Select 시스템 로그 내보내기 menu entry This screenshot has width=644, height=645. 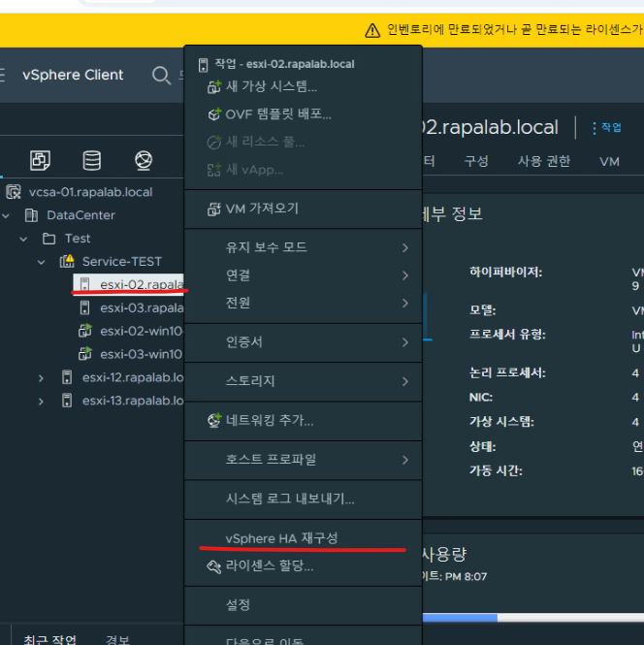click(x=304, y=499)
